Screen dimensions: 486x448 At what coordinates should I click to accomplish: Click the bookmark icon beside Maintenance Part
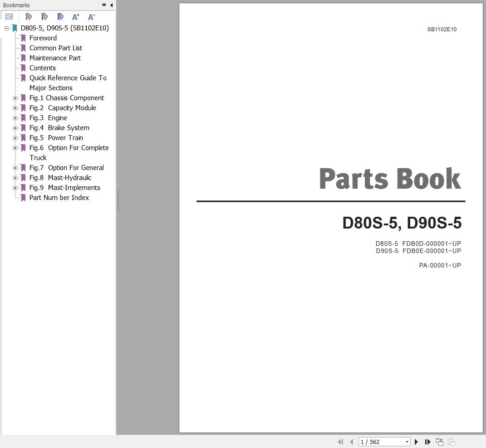click(23, 58)
